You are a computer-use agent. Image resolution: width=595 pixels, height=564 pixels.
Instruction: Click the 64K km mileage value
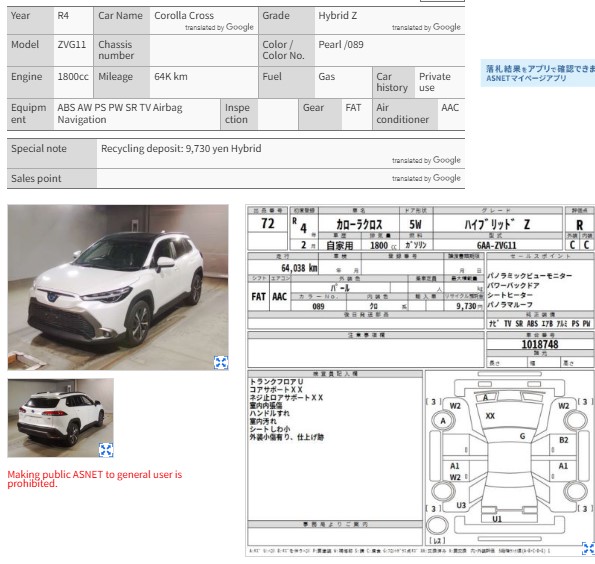171,77
